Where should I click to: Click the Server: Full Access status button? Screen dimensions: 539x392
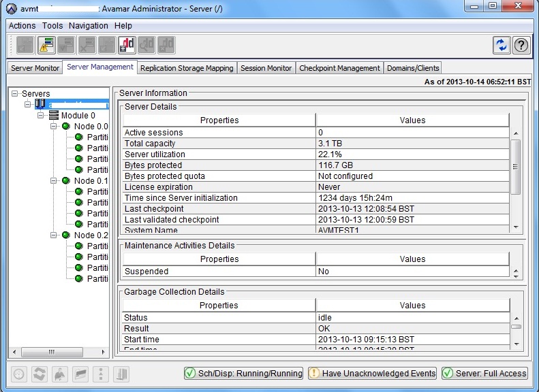click(x=484, y=374)
